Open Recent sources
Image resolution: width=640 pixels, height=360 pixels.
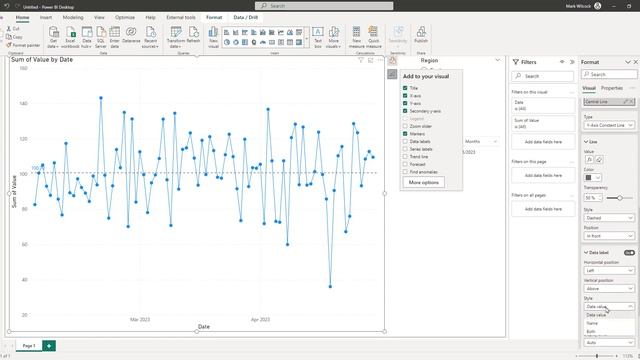coord(150,37)
